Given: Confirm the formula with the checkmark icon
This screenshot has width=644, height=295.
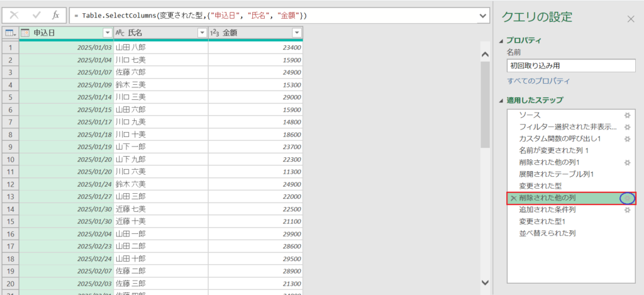Looking at the screenshot, I should click(x=36, y=16).
